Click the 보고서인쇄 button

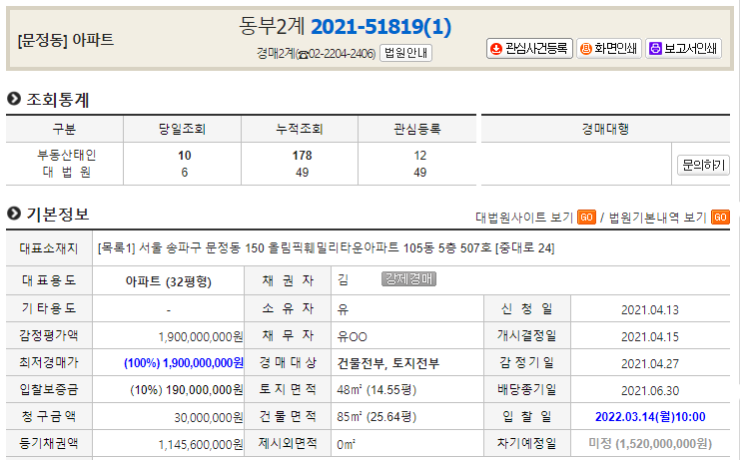(x=683, y=49)
